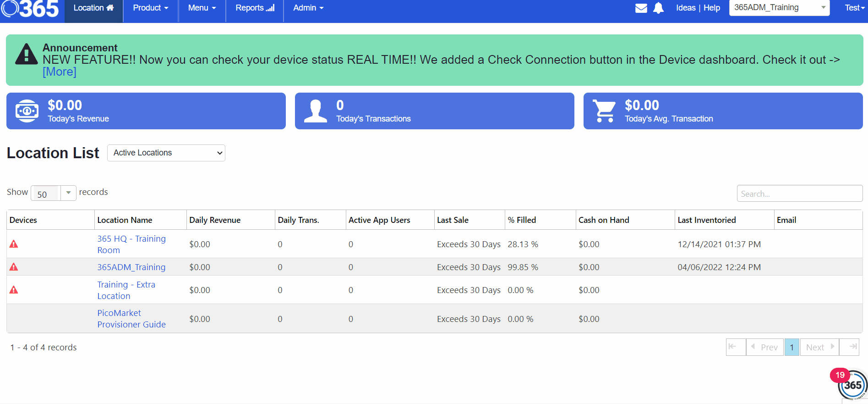The height and width of the screenshot is (404, 868).
Task: Click the 12/14/2021 01:37 PM inventoried date
Action: (719, 244)
